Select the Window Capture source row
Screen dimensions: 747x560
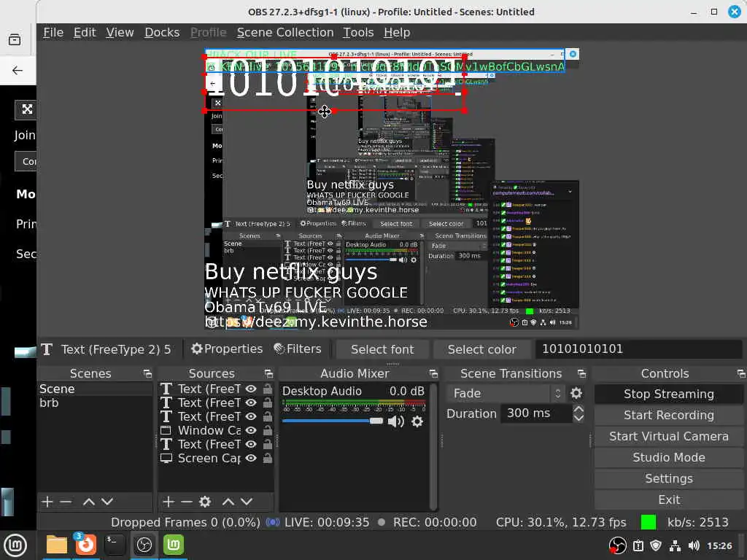tap(216, 430)
